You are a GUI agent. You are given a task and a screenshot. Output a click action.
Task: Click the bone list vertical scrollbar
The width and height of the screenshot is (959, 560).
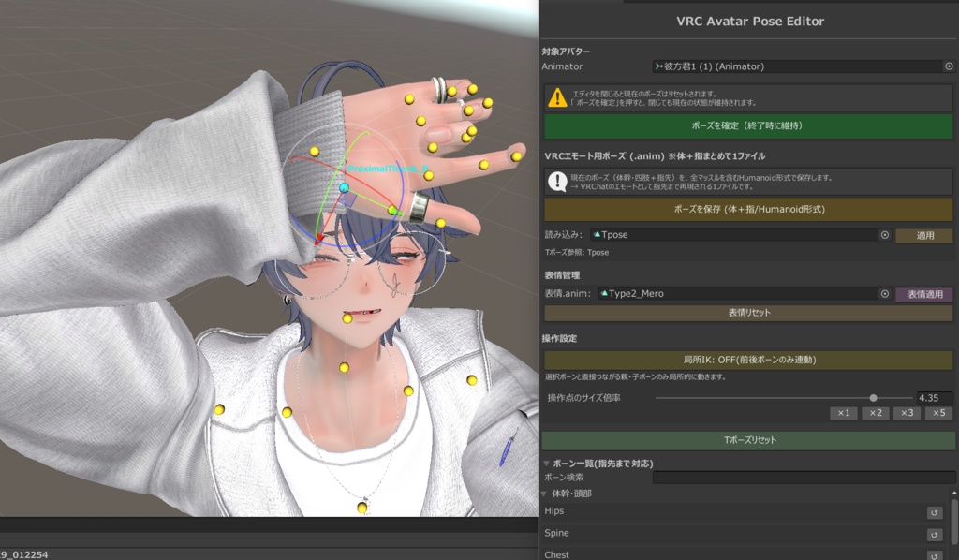pos(954,523)
